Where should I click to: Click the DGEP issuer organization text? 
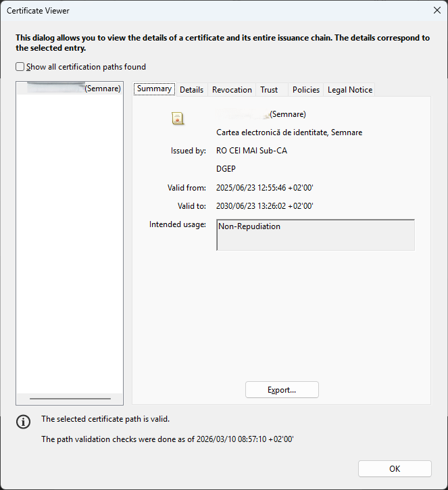[x=226, y=169]
